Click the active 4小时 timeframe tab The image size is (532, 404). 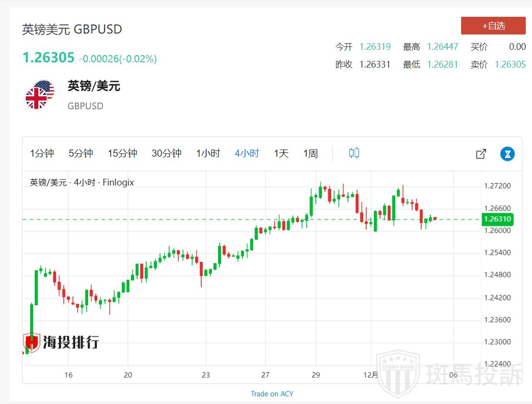[247, 153]
